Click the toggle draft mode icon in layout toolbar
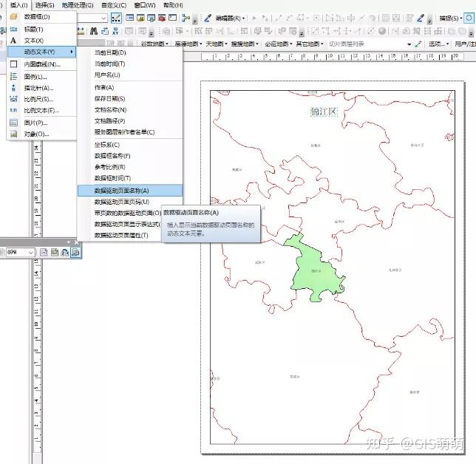The height and width of the screenshot is (464, 476). coord(44,252)
